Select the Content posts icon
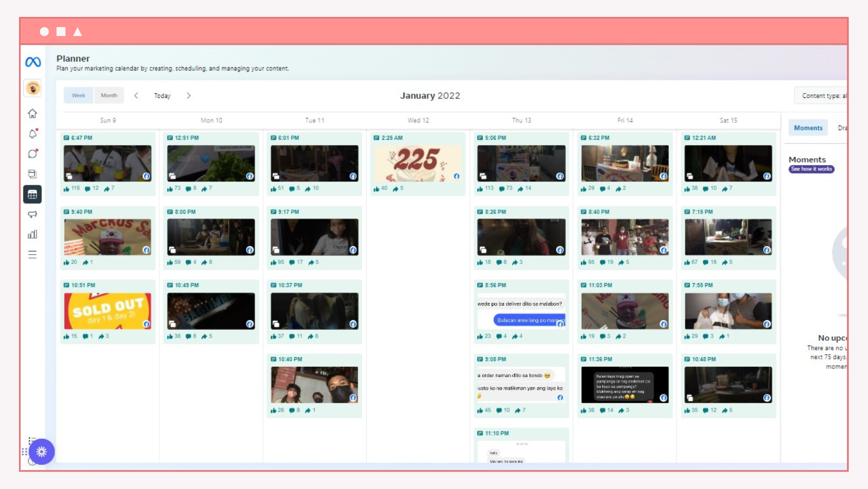Image resolution: width=868 pixels, height=489 pixels. 33,174
